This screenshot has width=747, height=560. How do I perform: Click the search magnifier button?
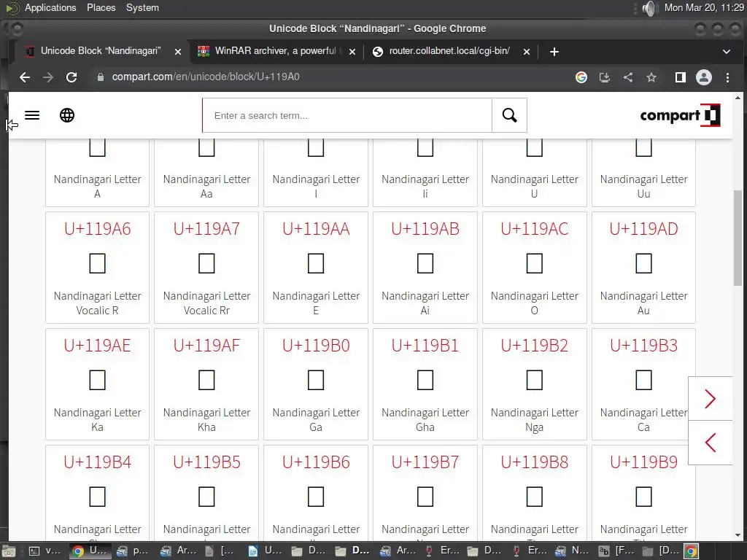(509, 115)
